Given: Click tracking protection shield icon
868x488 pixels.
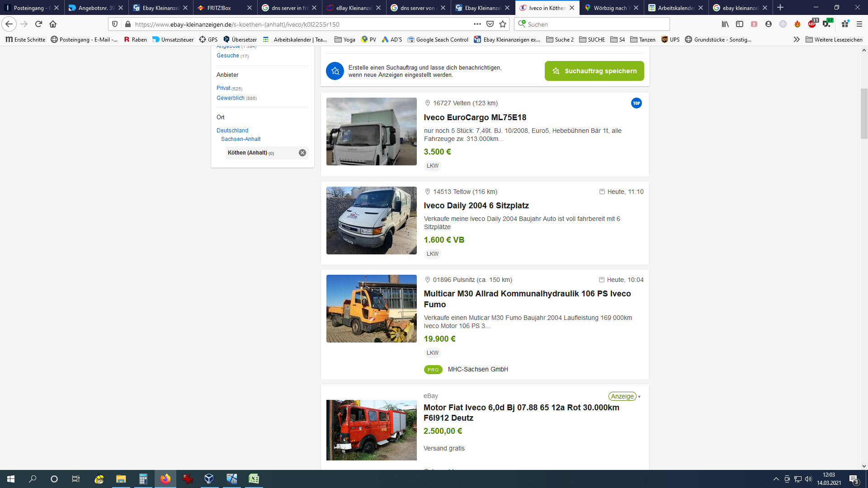Looking at the screenshot, I should coord(115,24).
